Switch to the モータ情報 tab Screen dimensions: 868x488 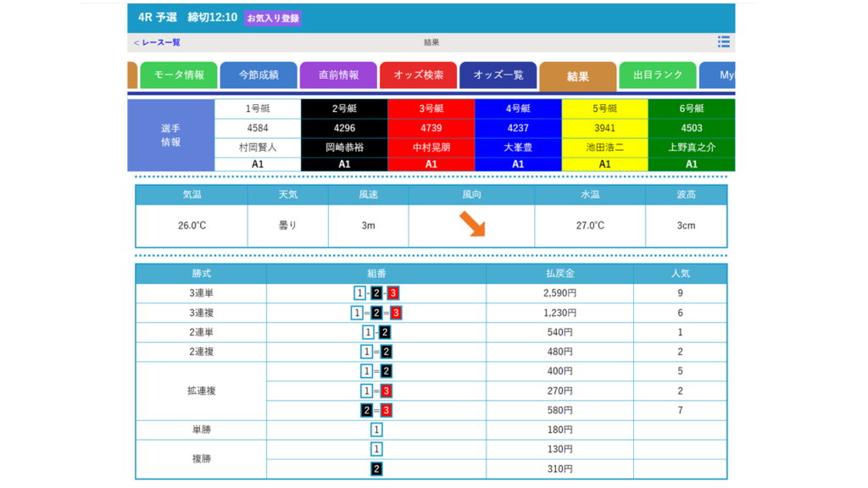179,75
